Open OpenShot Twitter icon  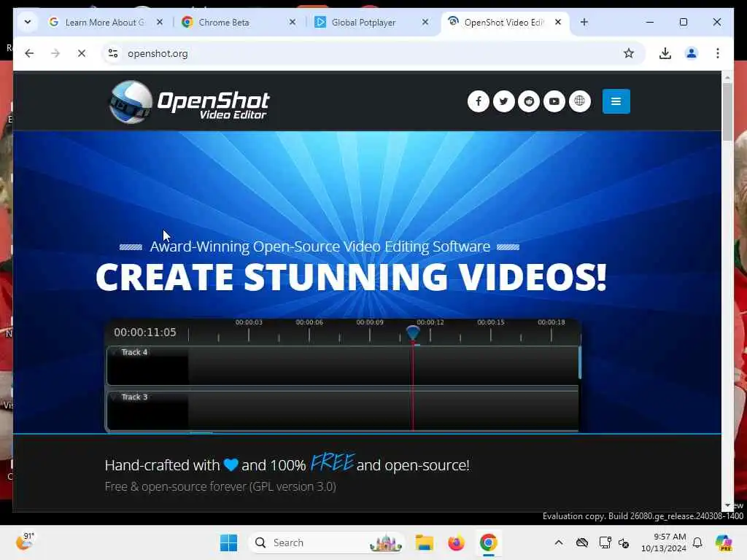tap(503, 101)
